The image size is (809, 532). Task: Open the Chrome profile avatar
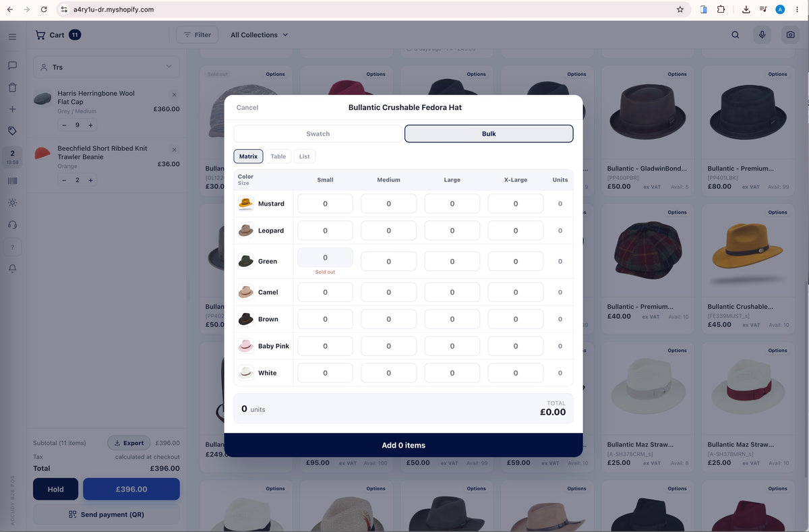(780, 9)
